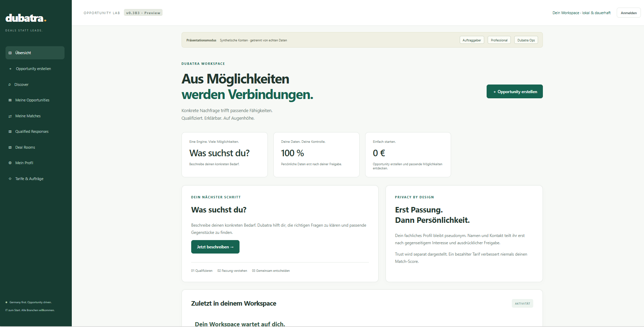Click the Meine Opportunities list icon
The height and width of the screenshot is (327, 644).
[10, 100]
